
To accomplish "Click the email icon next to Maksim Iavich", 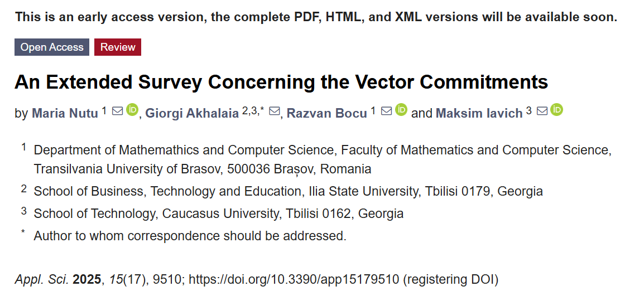I will (x=542, y=111).
